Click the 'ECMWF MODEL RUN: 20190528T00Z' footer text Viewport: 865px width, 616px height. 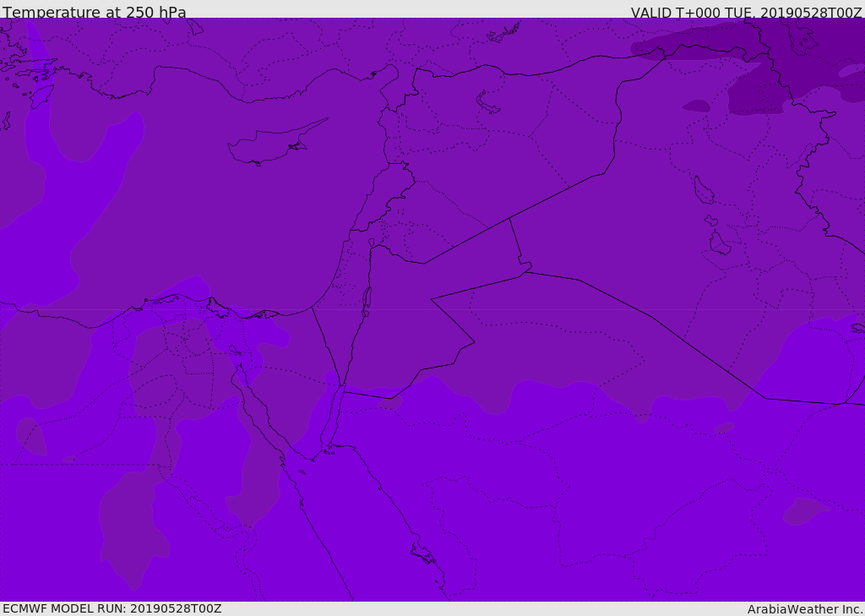click(112, 608)
